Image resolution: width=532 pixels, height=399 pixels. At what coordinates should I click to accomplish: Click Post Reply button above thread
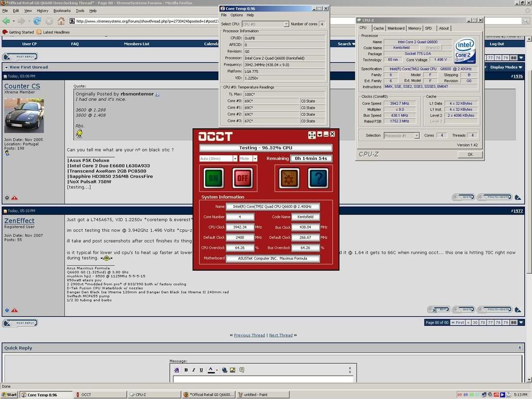click(x=20, y=57)
